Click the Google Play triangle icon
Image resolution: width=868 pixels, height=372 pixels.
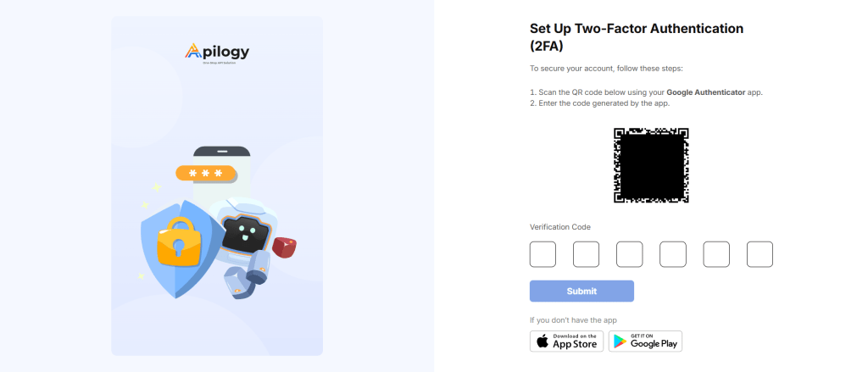tap(620, 341)
